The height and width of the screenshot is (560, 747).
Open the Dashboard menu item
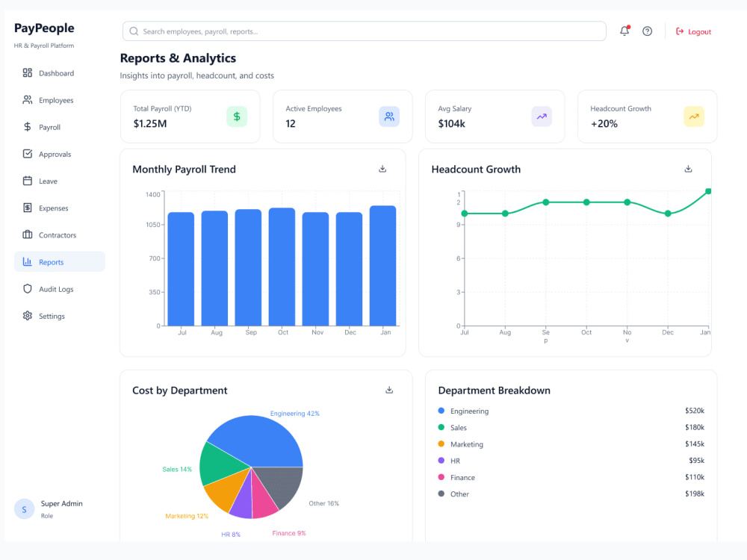click(60, 73)
